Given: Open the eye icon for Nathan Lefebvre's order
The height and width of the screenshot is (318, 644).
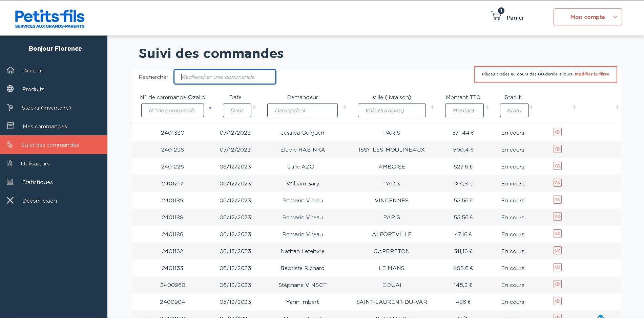Looking at the screenshot, I should pyautogui.click(x=557, y=250).
